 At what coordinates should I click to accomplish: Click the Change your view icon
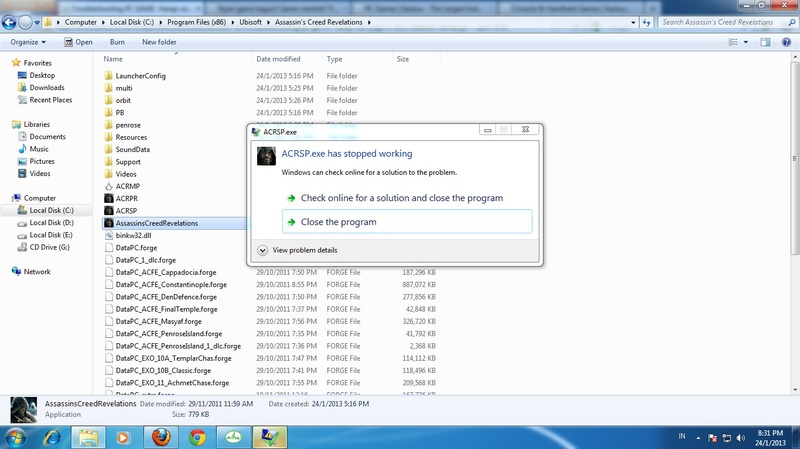(x=733, y=42)
